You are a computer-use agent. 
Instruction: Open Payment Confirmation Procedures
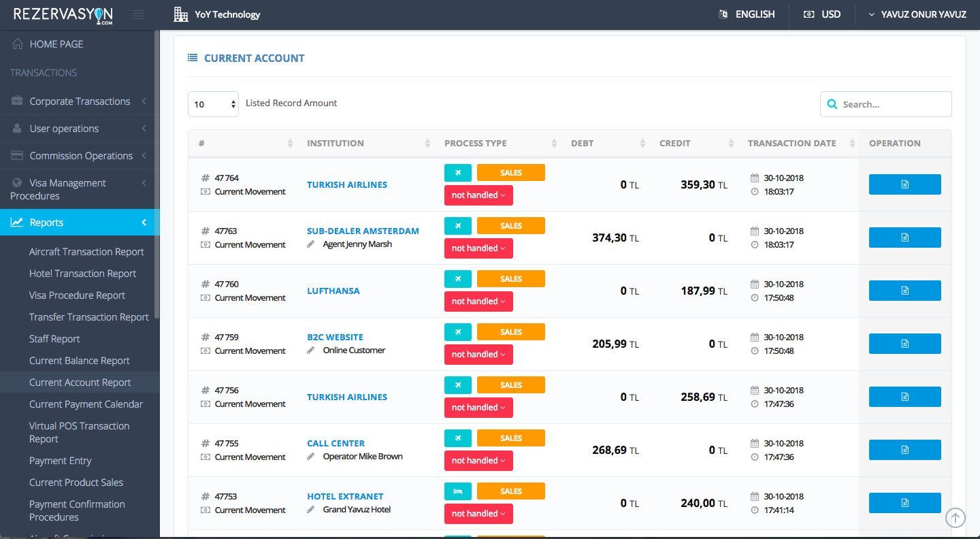tap(77, 510)
